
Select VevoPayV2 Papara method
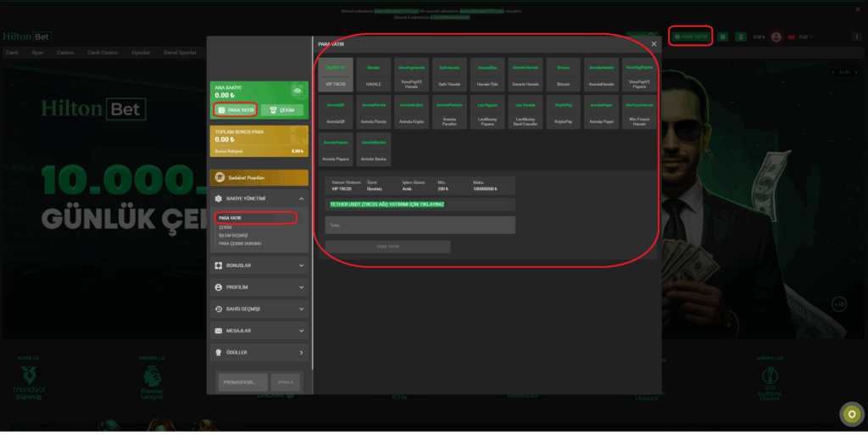pos(639,75)
